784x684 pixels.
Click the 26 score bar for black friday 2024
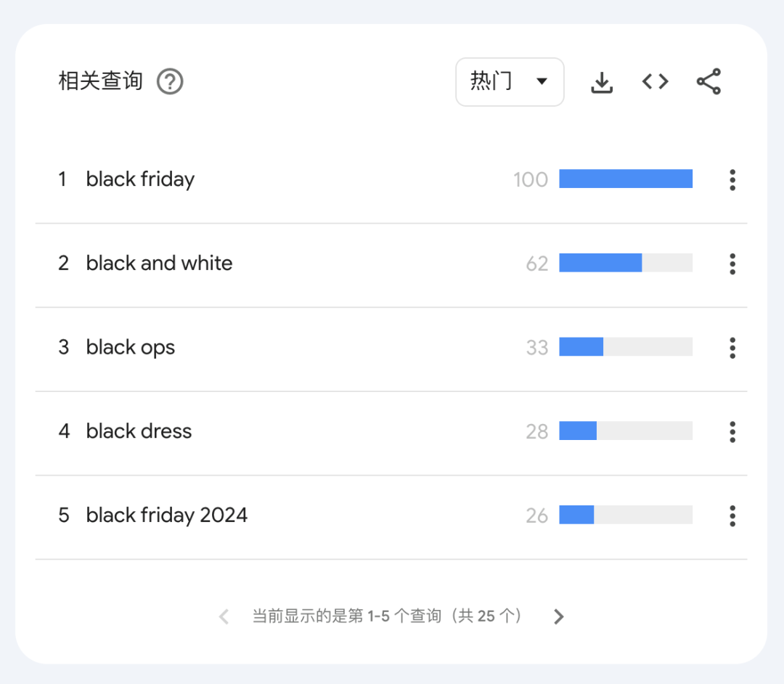point(626,515)
